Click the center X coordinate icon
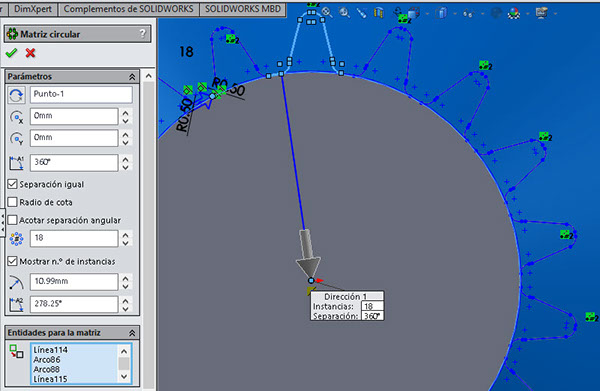Viewport: 600px width, 391px height. [16, 117]
